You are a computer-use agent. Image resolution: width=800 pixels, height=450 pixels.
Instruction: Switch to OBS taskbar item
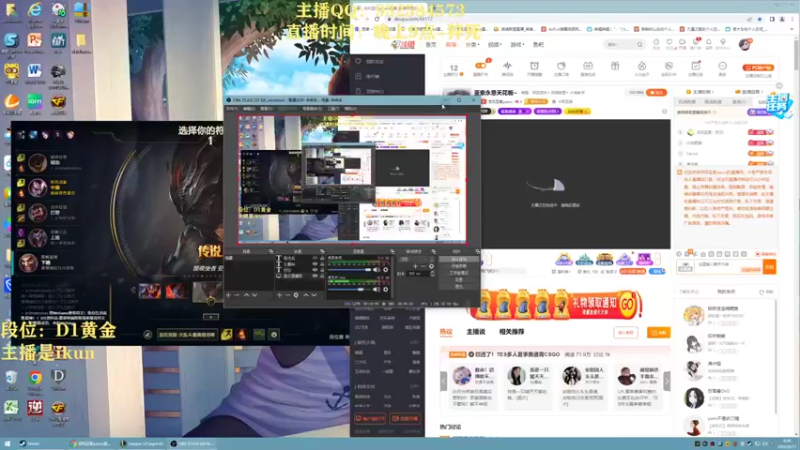pos(193,443)
